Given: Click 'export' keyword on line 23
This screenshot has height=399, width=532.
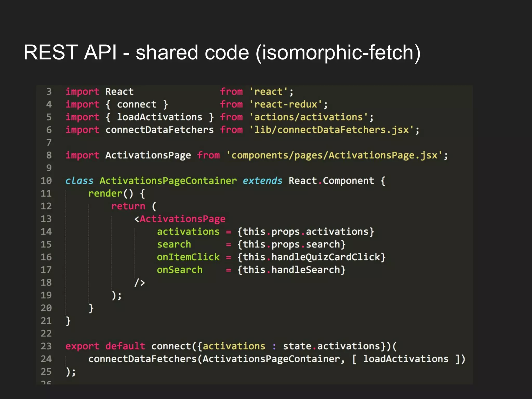Looking at the screenshot, I should click(x=82, y=346).
